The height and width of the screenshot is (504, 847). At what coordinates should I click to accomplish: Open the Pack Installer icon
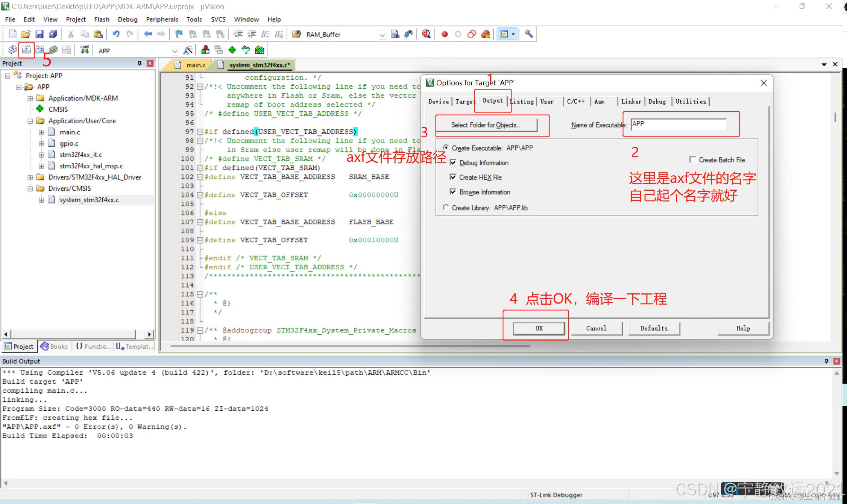pos(260,50)
